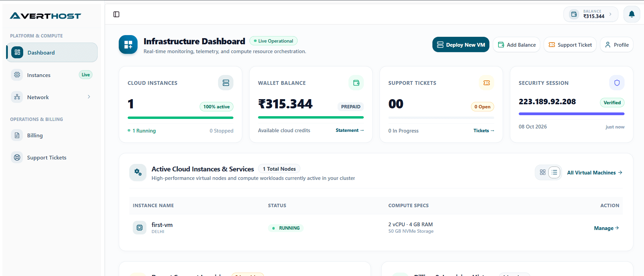Click the Deploy New VM button
This screenshot has height=276, width=644.
tap(461, 45)
